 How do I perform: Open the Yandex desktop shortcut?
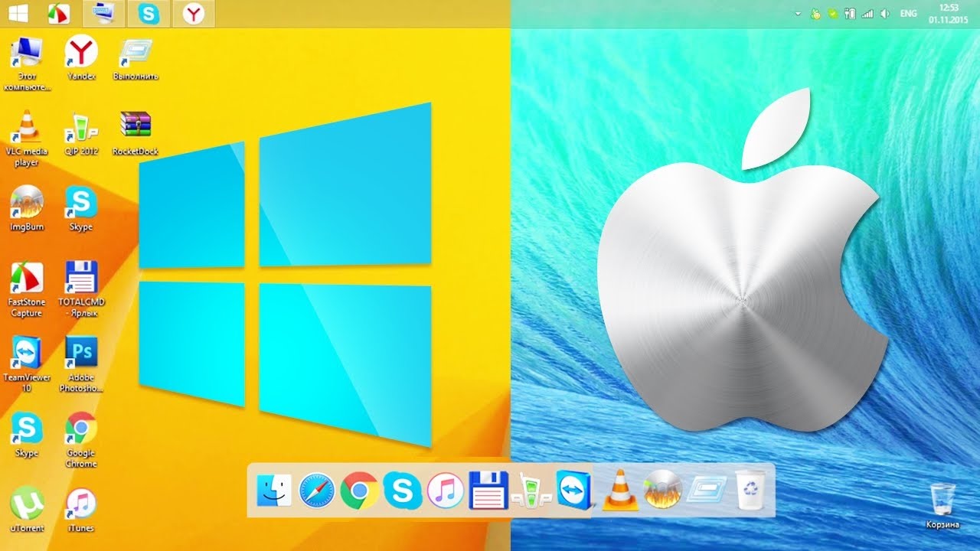pyautogui.click(x=81, y=59)
